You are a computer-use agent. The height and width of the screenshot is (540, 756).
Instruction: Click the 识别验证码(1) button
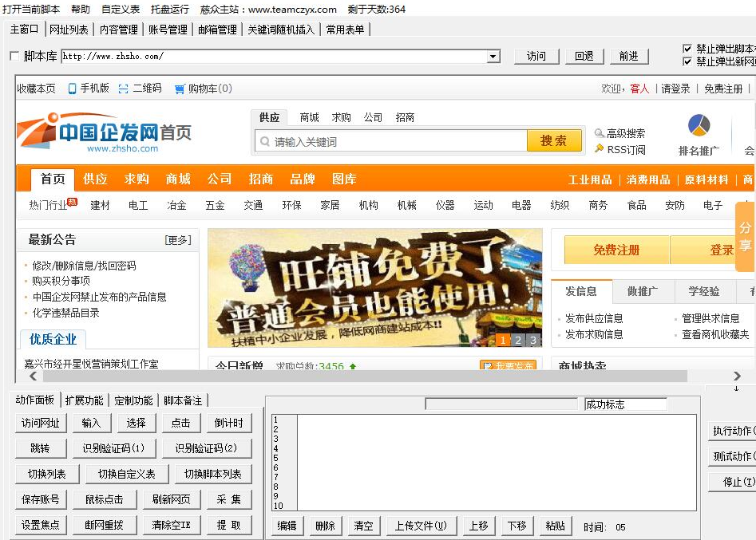point(113,448)
